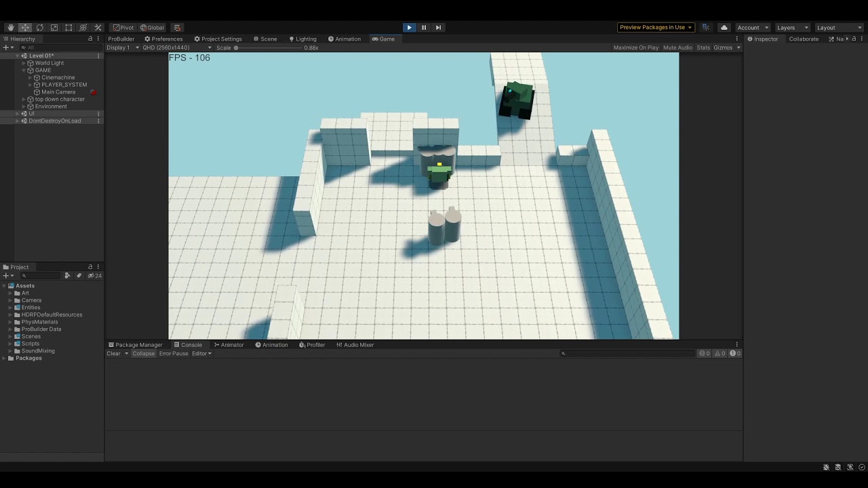Open the ProBuilder menu item
868x488 pixels.
120,39
